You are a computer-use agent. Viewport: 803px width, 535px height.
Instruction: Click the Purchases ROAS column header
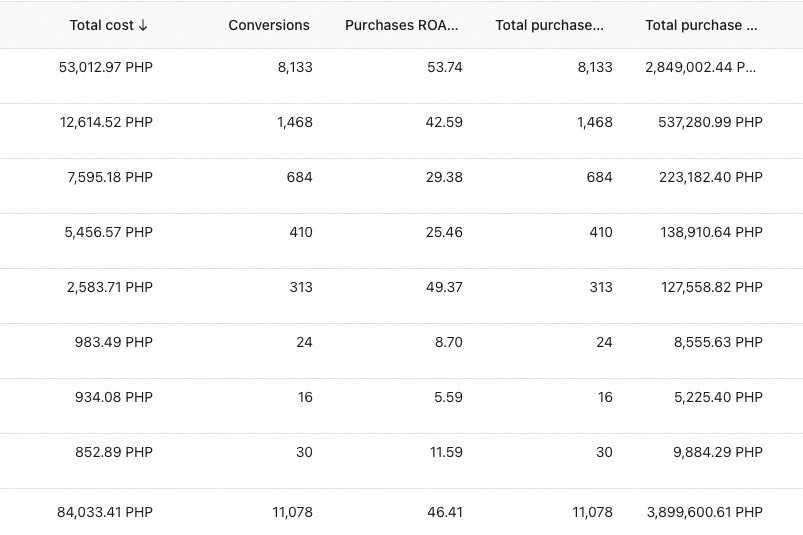pos(402,25)
